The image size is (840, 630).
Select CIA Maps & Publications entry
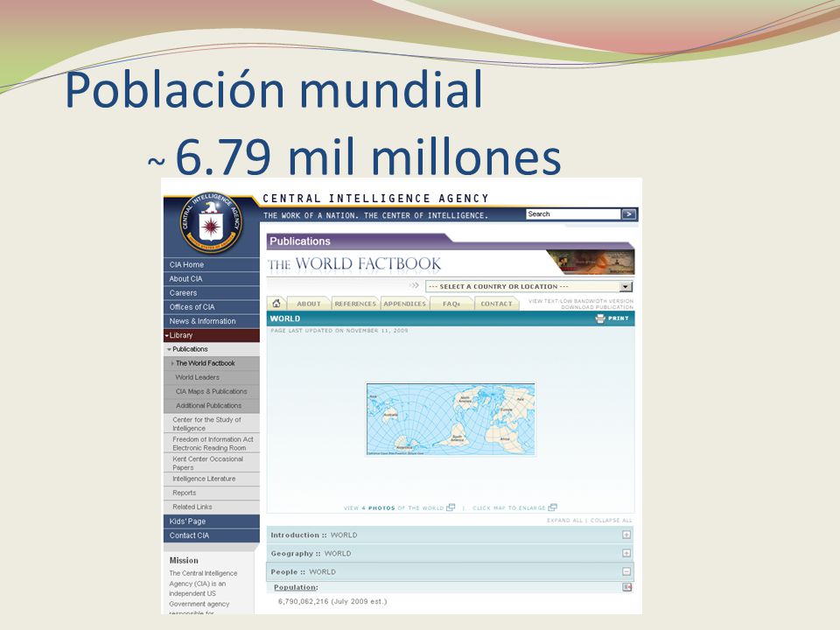211,392
